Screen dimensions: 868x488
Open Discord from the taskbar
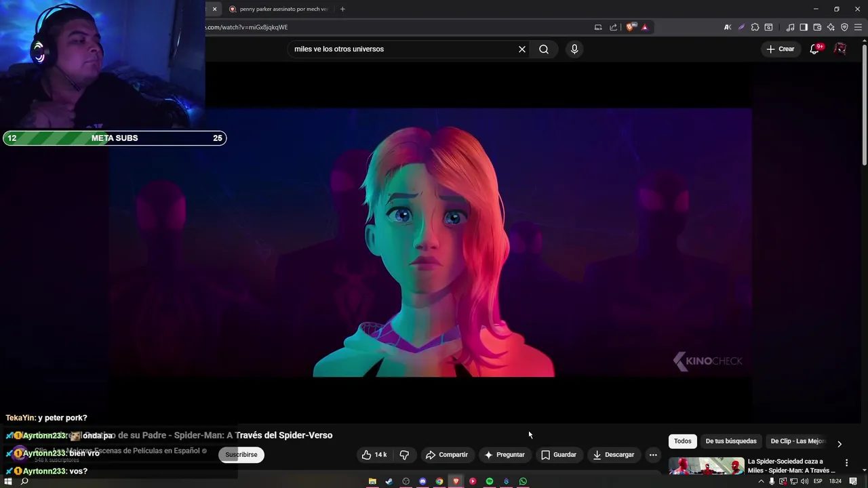(422, 481)
